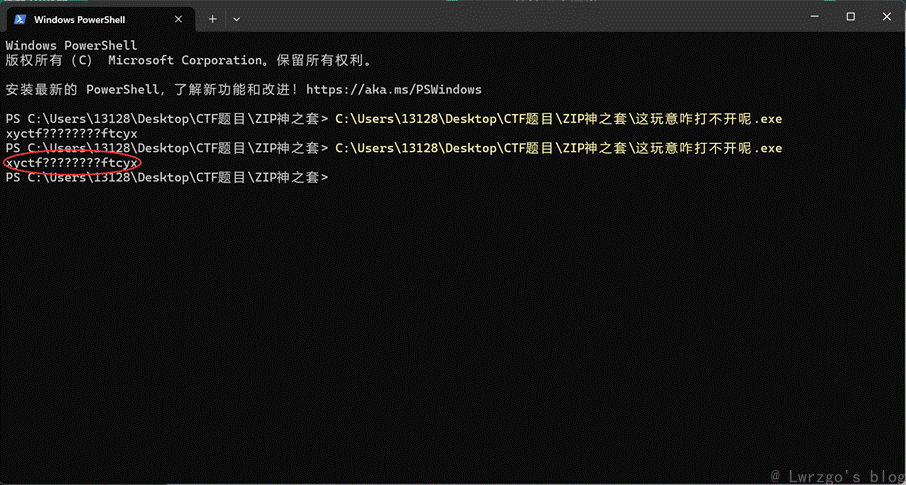Click the red-circled xyctf?????????ftcyx output
Screen dimensions: 906x485
tap(72, 163)
